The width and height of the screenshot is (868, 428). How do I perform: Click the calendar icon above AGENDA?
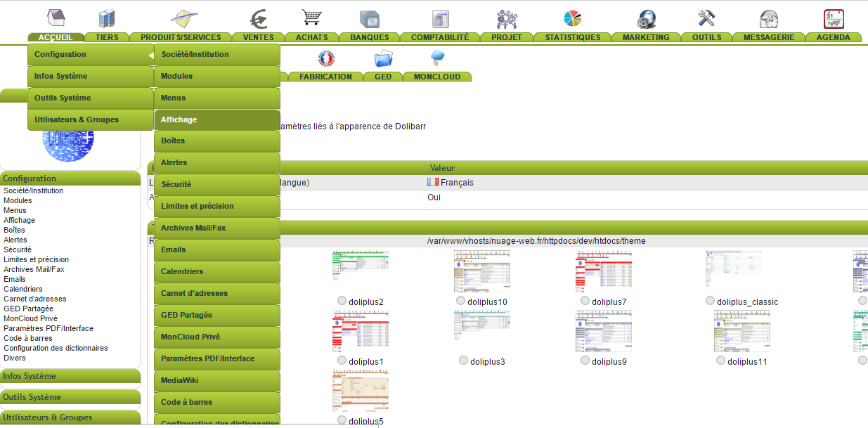[834, 18]
